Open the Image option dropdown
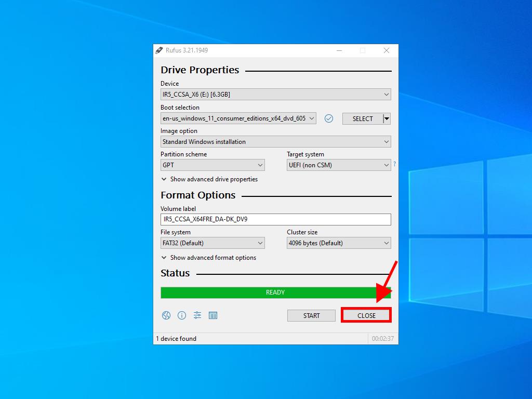 pyautogui.click(x=275, y=142)
